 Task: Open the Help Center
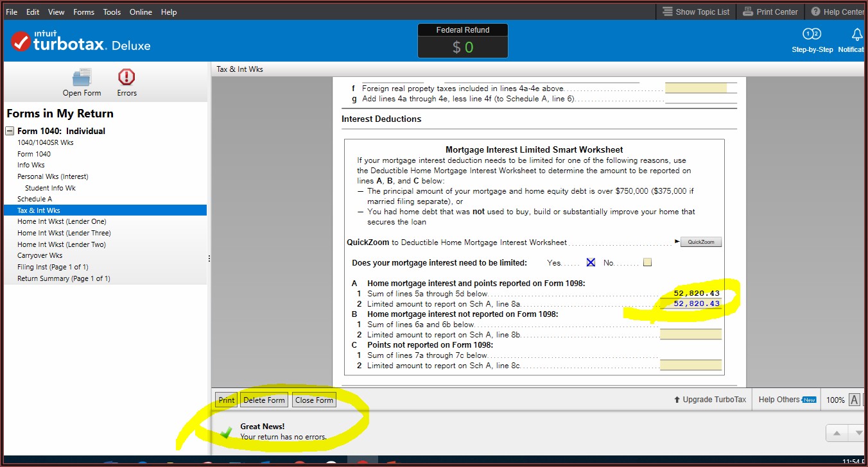[x=837, y=12]
